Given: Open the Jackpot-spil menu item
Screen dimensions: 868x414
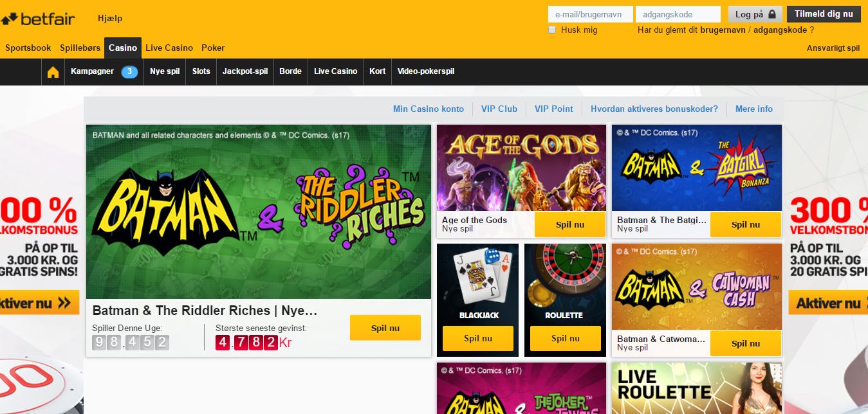Looking at the screenshot, I should pos(245,71).
